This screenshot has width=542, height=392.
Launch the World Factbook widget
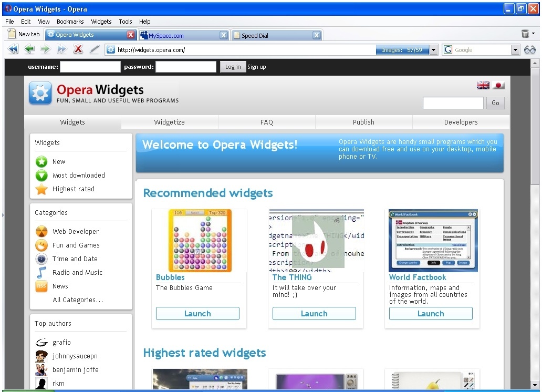click(x=431, y=313)
